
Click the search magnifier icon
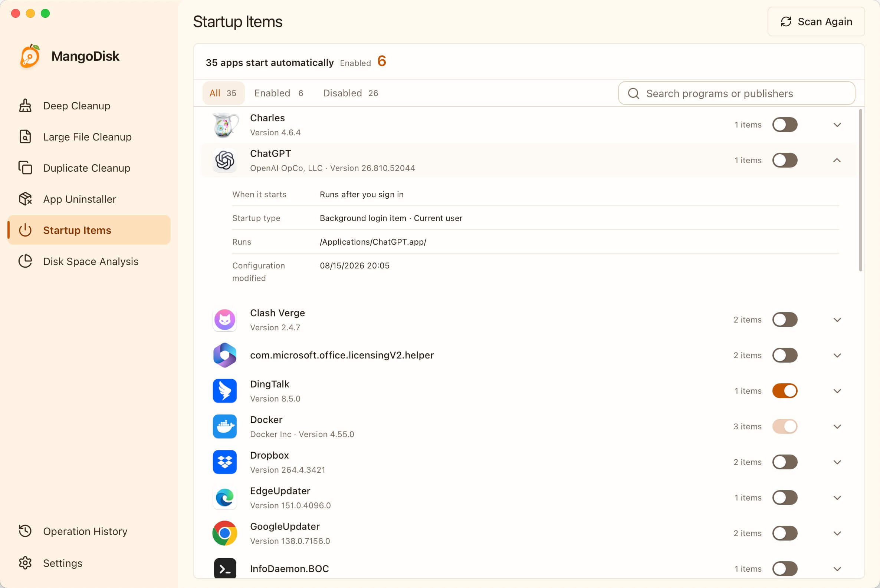pos(633,93)
